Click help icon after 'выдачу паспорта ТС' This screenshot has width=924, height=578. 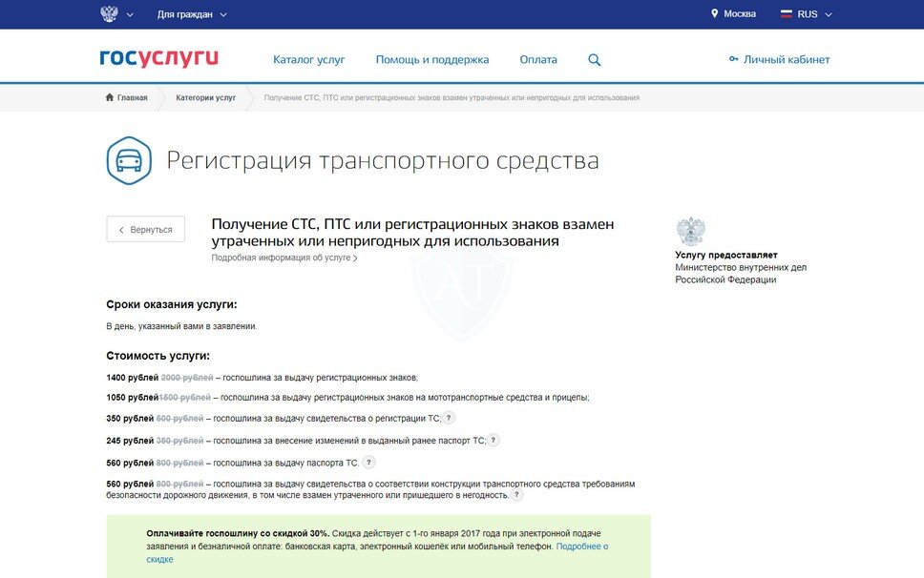coord(368,462)
